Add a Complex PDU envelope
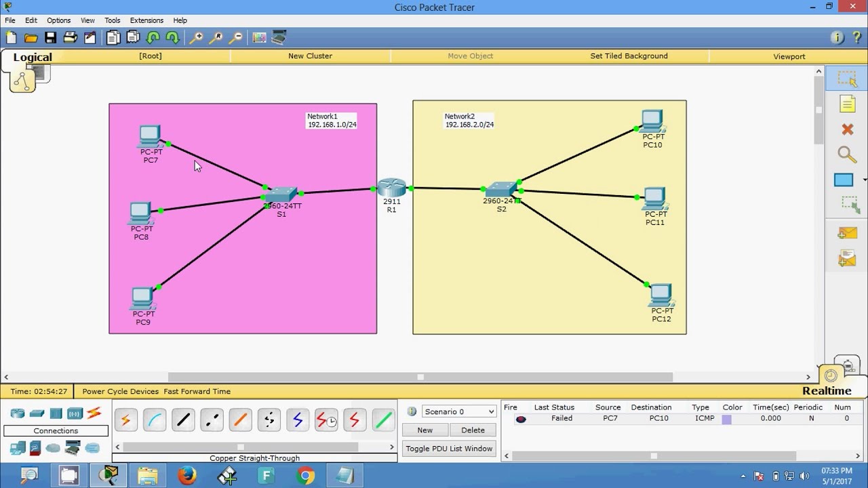The height and width of the screenshot is (488, 868). [847, 258]
